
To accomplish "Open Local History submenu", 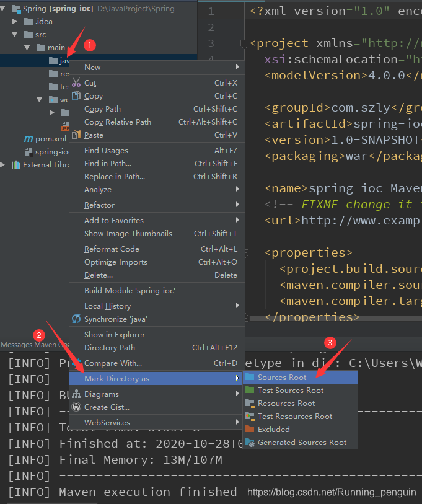I will pyautogui.click(x=157, y=306).
